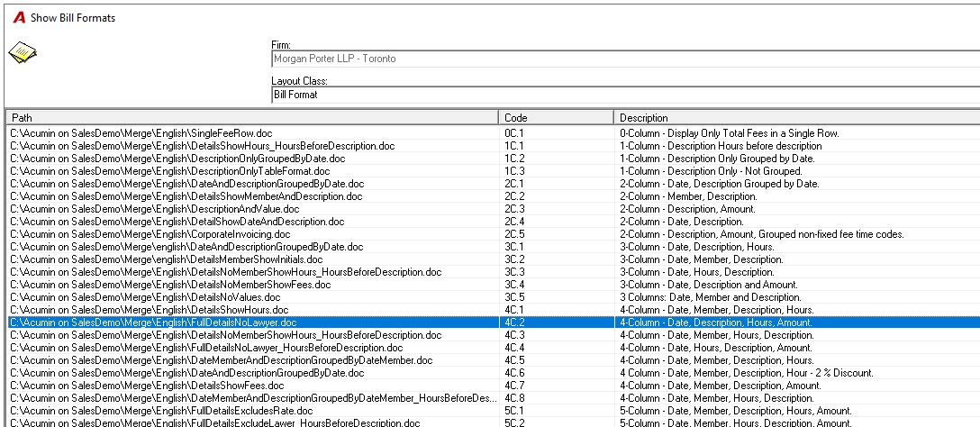Select the DetailsShowHours.doc row coded 4C.1
The height and width of the screenshot is (427, 980).
tap(493, 310)
